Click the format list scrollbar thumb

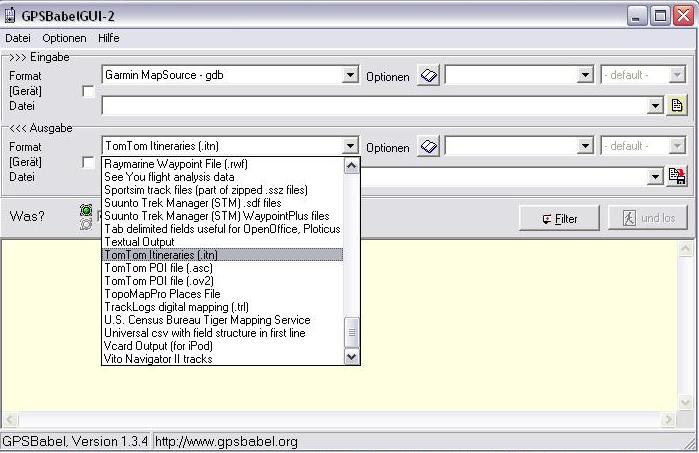pyautogui.click(x=351, y=330)
